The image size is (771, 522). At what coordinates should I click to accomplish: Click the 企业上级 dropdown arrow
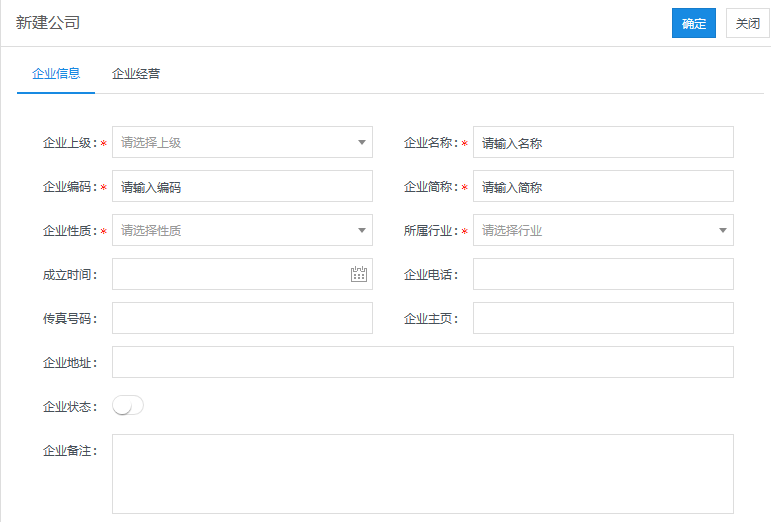click(362, 142)
